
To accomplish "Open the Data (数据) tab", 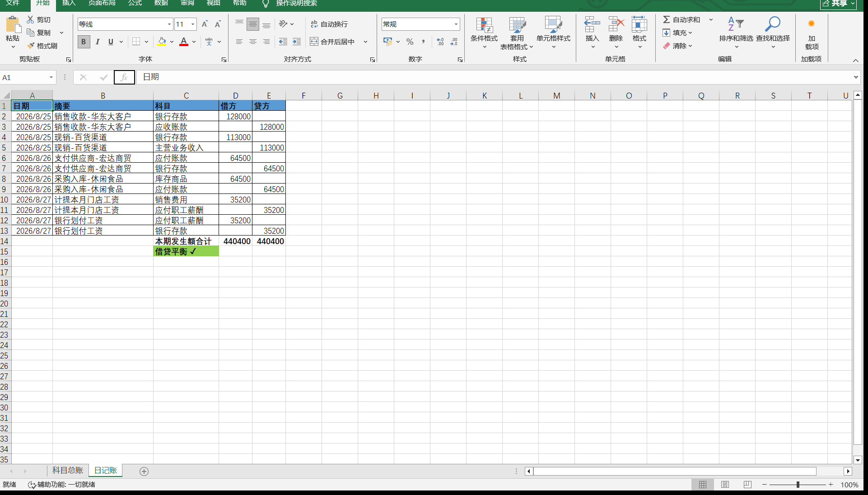I will point(161,3).
